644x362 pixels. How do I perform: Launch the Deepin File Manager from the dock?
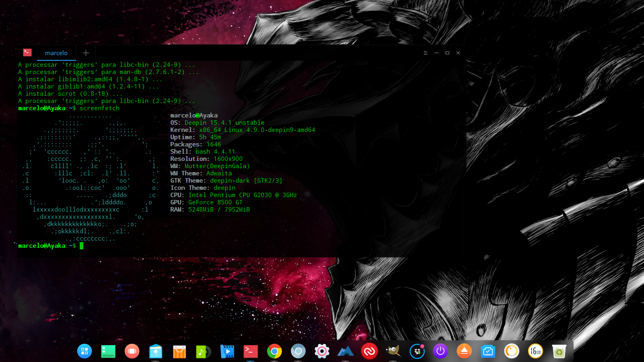coord(156,351)
